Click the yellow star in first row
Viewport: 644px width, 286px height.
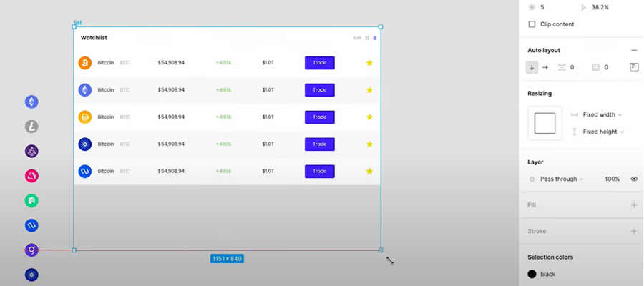point(369,63)
